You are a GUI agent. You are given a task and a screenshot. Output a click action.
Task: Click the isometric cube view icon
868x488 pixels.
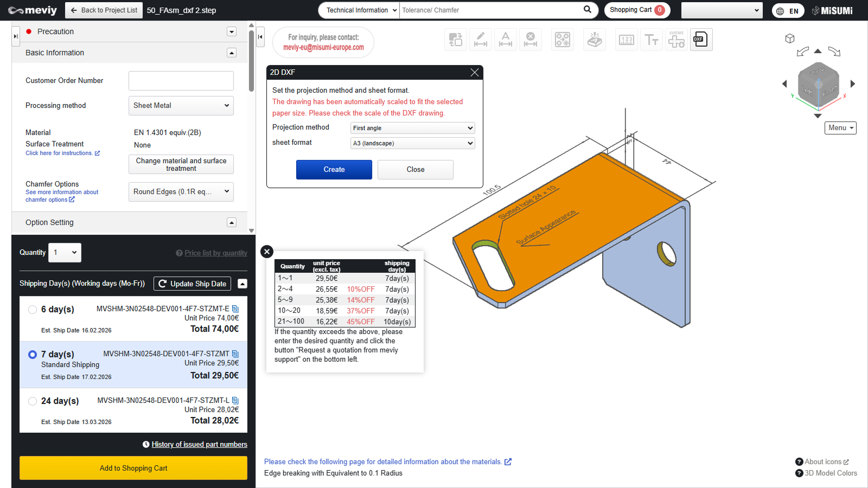point(790,38)
